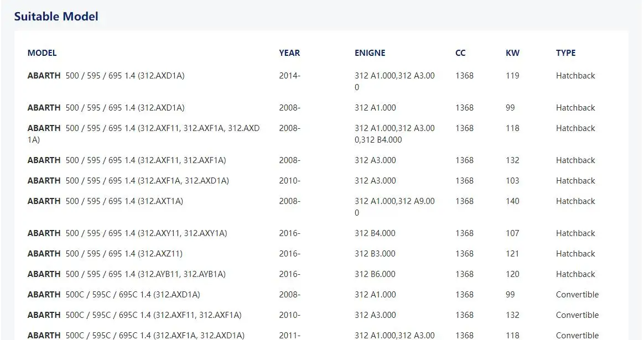Select the MODEL column header
Viewport: 644px width, 340px height.
tap(42, 53)
